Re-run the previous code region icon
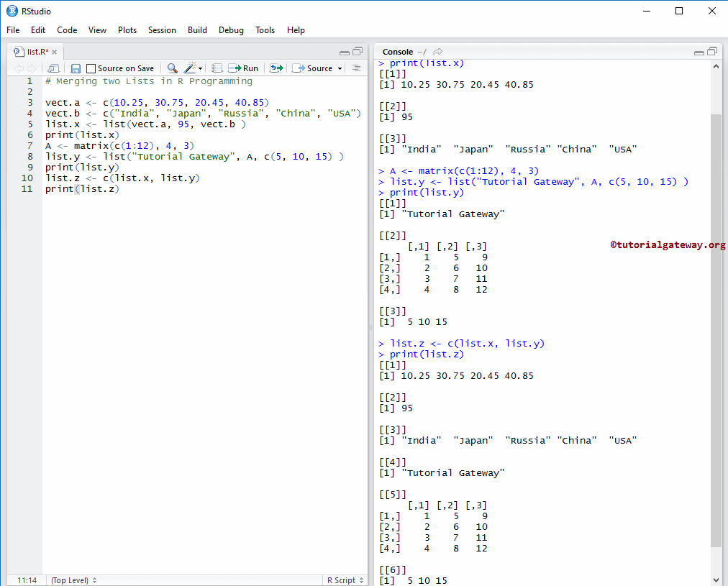 276,68
